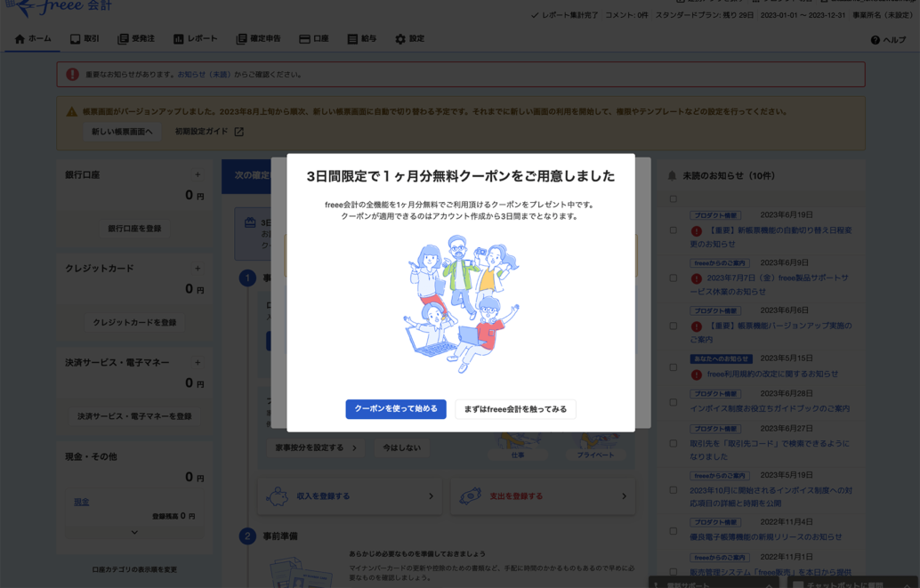Click the 新しい帳票画面へ button
This screenshot has height=588, width=920.
pyautogui.click(x=122, y=132)
